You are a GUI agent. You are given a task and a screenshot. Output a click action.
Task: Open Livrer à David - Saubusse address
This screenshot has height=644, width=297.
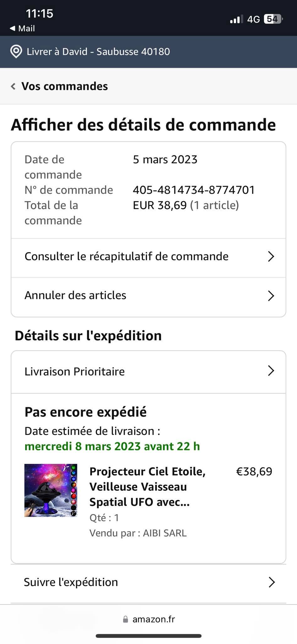(x=98, y=52)
